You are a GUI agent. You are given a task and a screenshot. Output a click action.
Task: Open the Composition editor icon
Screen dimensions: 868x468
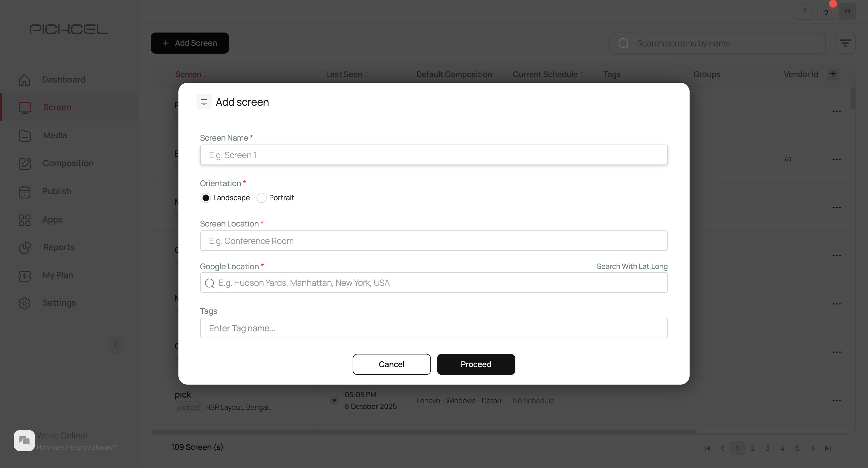tap(24, 164)
